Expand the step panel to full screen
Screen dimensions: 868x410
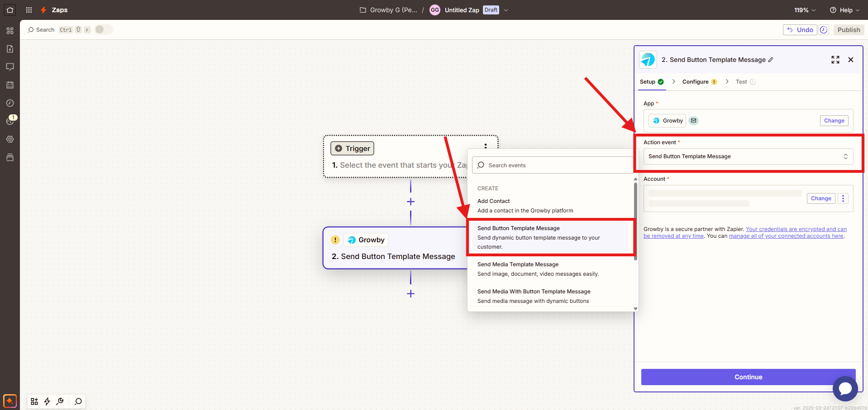point(835,60)
